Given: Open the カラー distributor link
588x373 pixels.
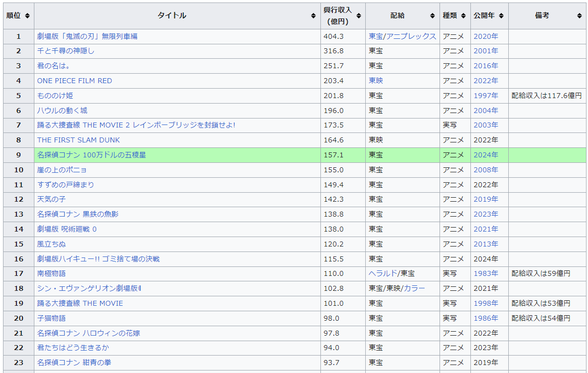Looking at the screenshot, I should point(414,288).
